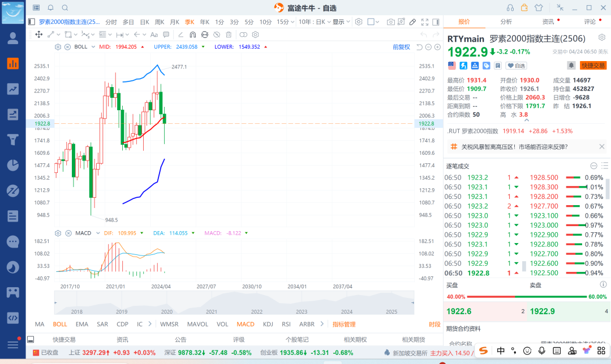
Task: Select 日K chart period
Action: pos(145,22)
